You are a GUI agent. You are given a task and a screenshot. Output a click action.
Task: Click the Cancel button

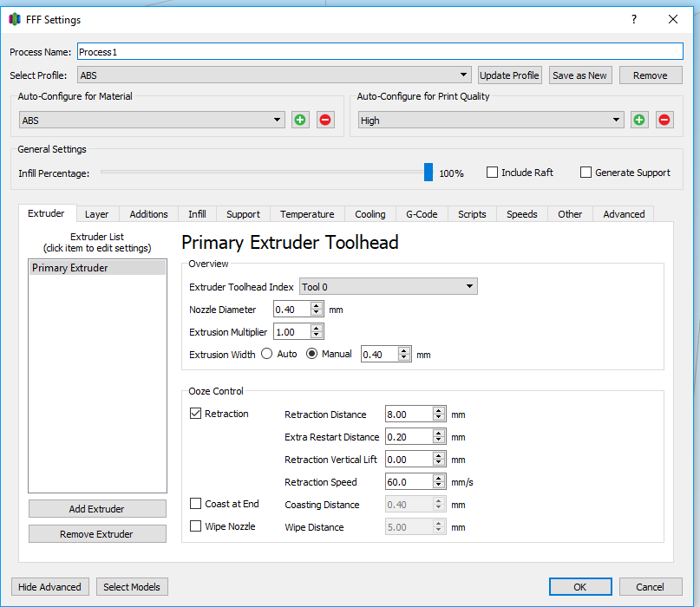click(651, 586)
